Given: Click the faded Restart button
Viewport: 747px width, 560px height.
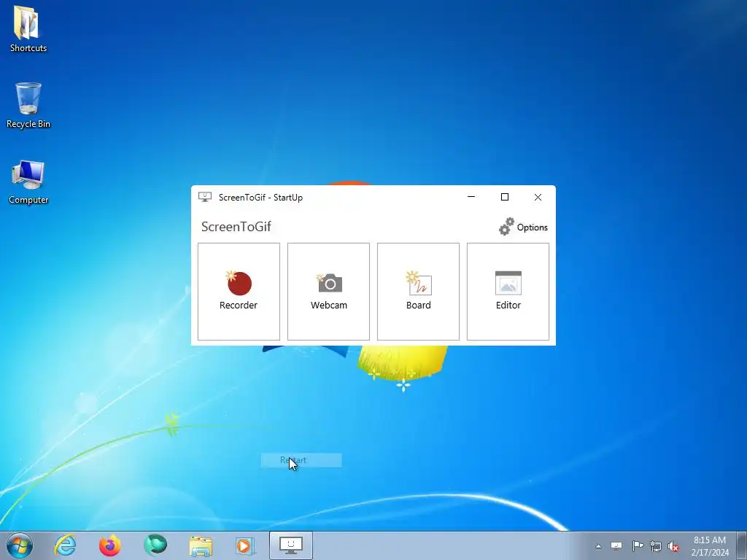Looking at the screenshot, I should click(301, 460).
